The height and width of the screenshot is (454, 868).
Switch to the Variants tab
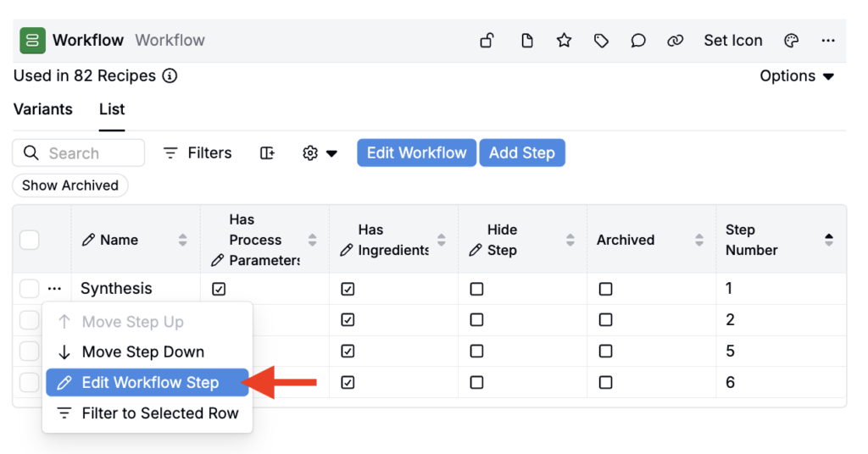pyautogui.click(x=42, y=109)
